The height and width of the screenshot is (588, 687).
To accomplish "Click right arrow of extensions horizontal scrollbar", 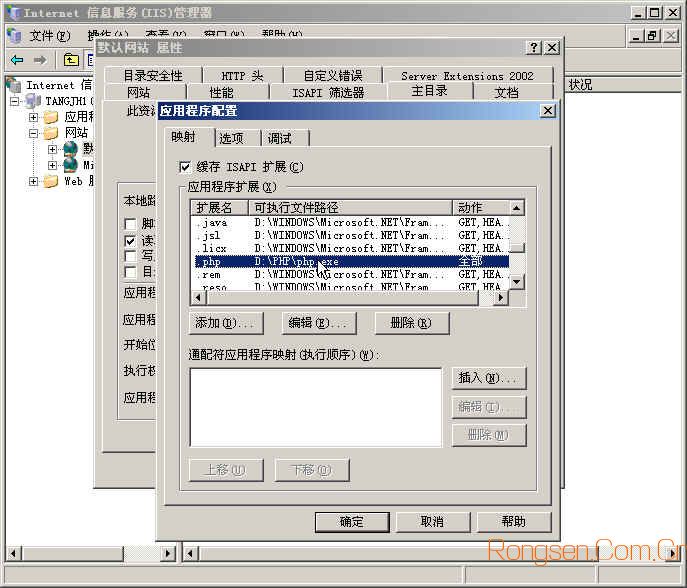I will coord(501,298).
